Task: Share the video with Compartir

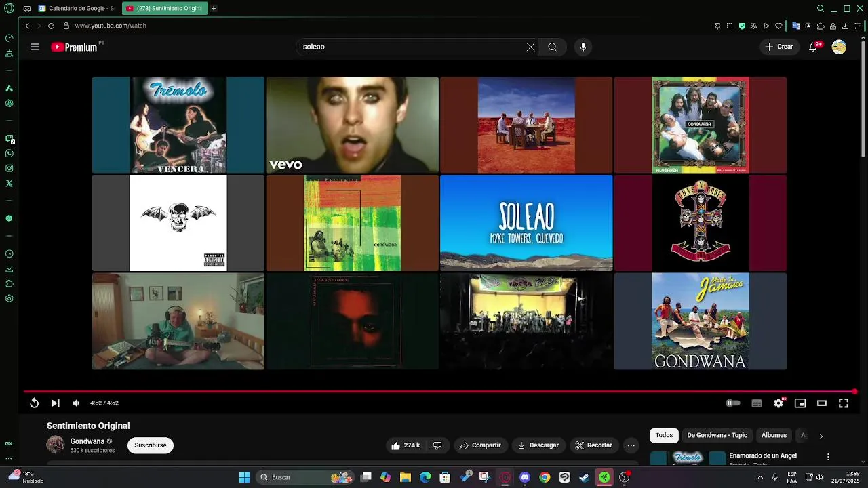Action: (x=480, y=445)
